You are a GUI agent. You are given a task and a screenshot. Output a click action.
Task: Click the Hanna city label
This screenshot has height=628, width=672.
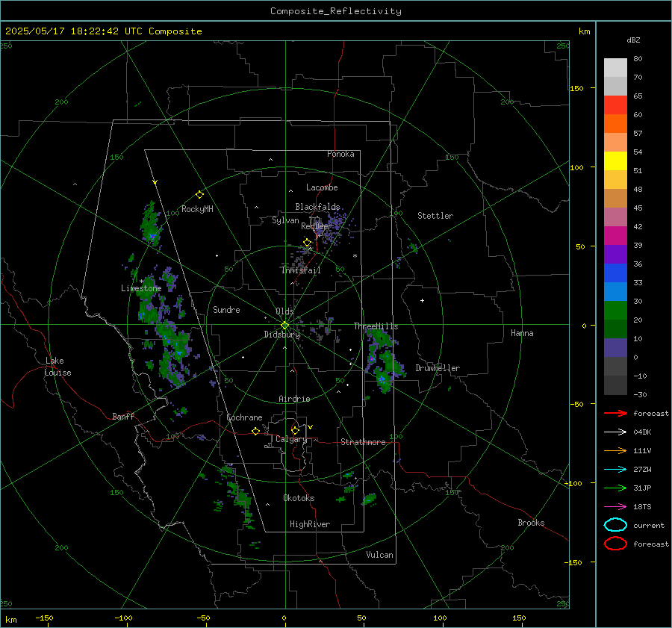coord(522,333)
